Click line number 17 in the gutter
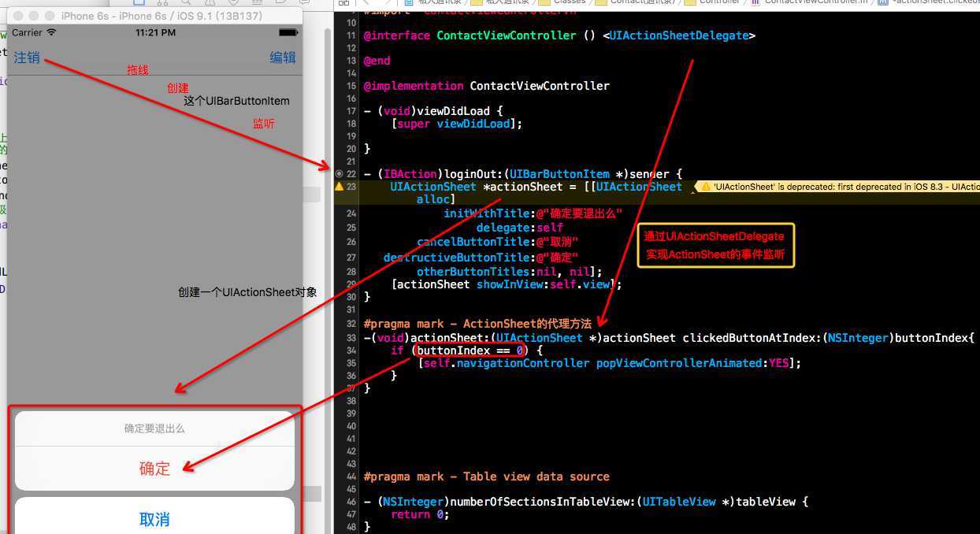This screenshot has width=980, height=534. point(351,111)
